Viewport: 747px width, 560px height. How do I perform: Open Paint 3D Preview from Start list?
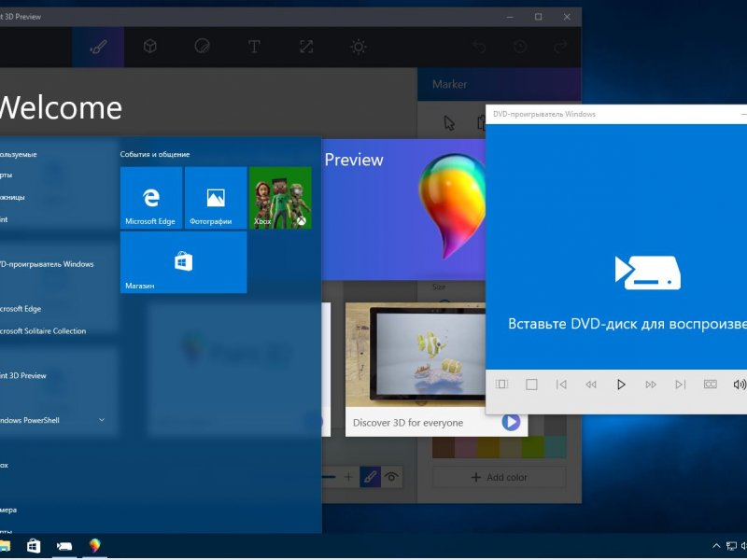(x=22, y=376)
